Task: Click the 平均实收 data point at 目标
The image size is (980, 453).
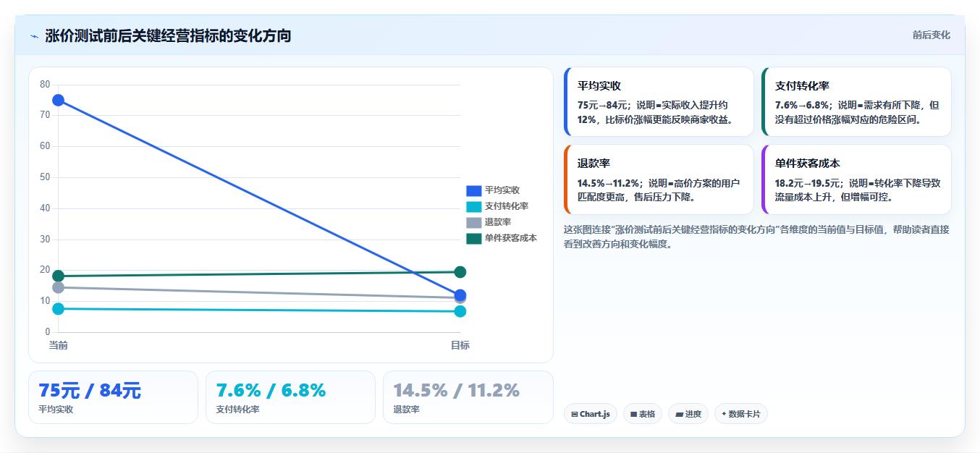Action: [x=460, y=295]
